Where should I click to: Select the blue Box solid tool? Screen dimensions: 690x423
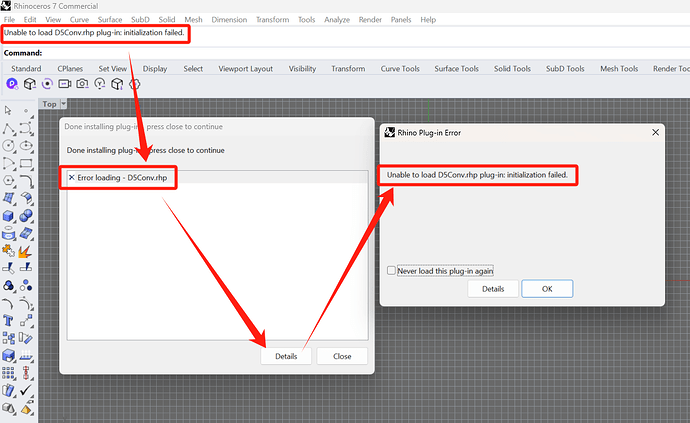8,216
